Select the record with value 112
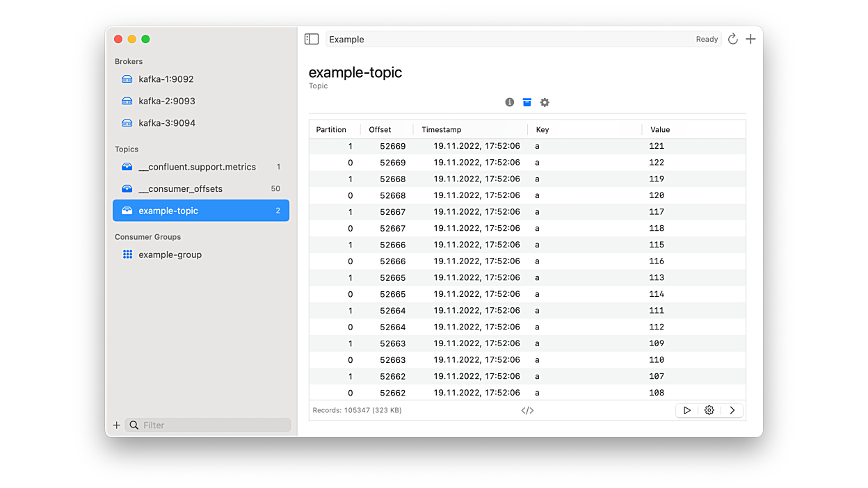Screen dimensions: 868x488 527,327
